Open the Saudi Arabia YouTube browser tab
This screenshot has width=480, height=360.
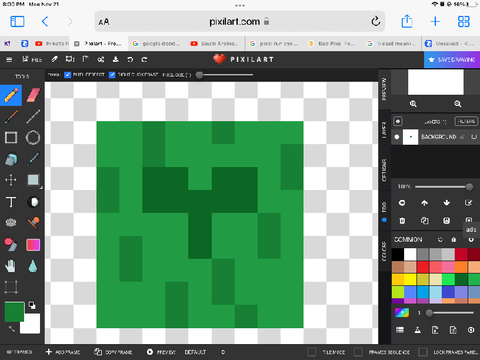215,44
